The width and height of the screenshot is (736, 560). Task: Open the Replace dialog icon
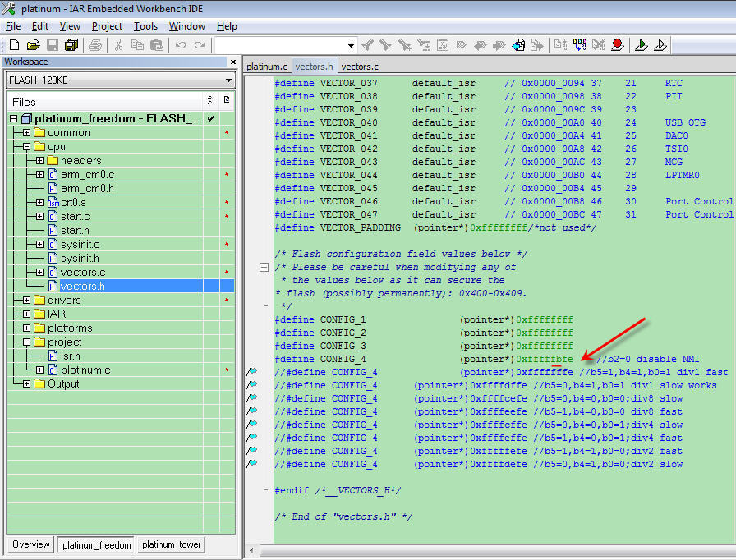coord(424,45)
